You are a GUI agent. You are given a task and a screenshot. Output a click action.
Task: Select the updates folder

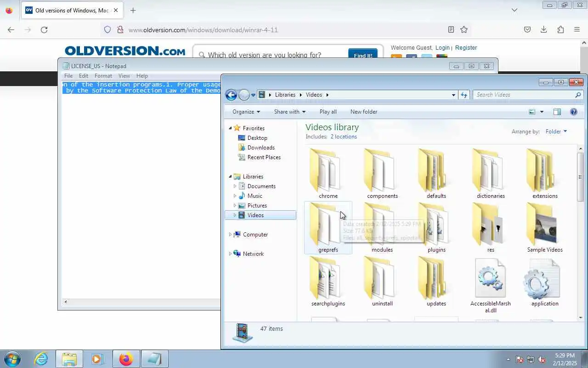coord(436,282)
